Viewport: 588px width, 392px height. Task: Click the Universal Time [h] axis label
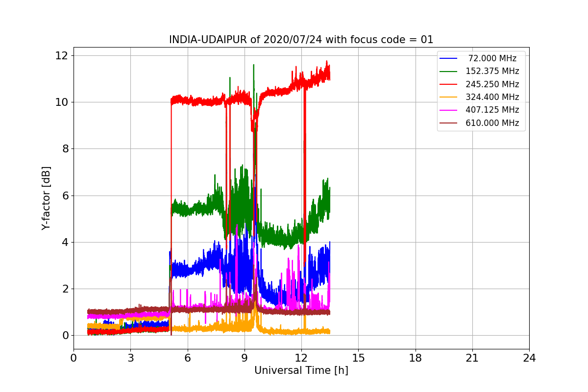(301, 371)
